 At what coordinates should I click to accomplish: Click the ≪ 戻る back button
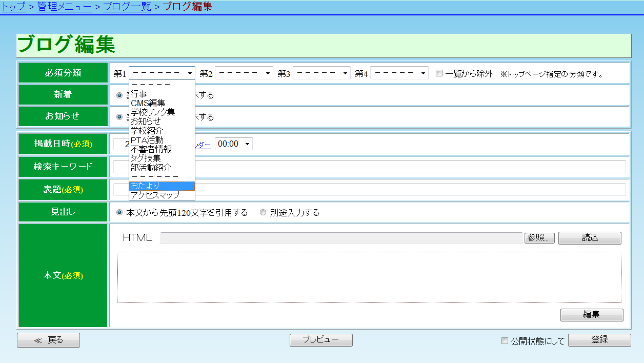(48, 340)
